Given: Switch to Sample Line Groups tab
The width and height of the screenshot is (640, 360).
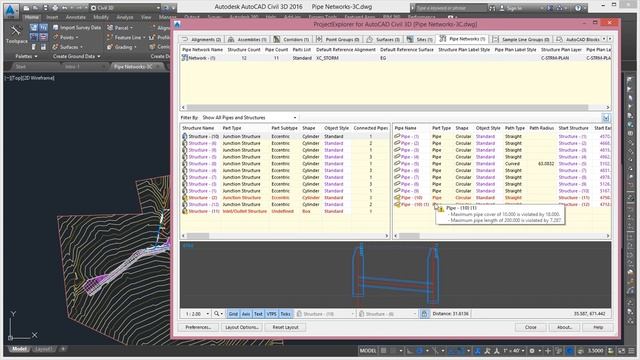Looking at the screenshot, I should [x=522, y=40].
